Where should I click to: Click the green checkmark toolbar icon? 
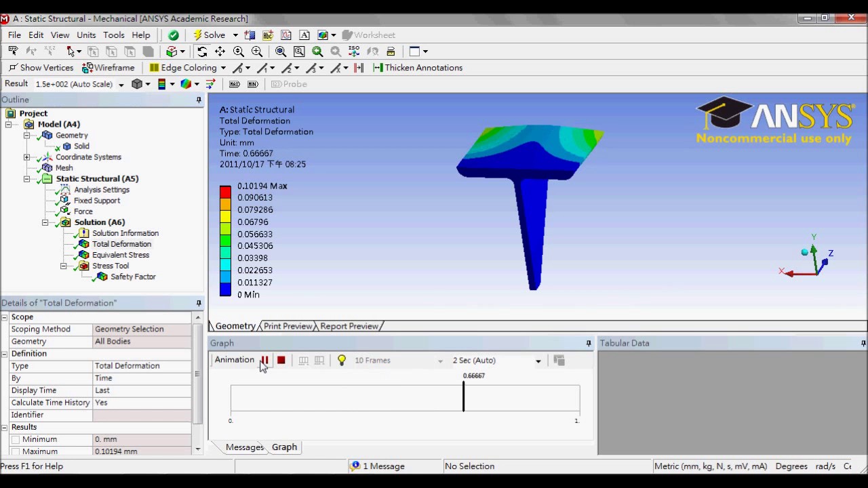174,35
